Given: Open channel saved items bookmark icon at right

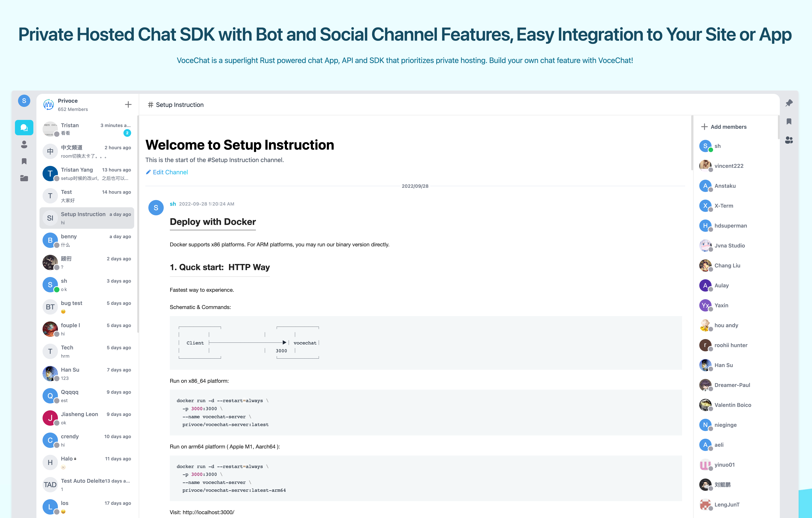Looking at the screenshot, I should (789, 121).
